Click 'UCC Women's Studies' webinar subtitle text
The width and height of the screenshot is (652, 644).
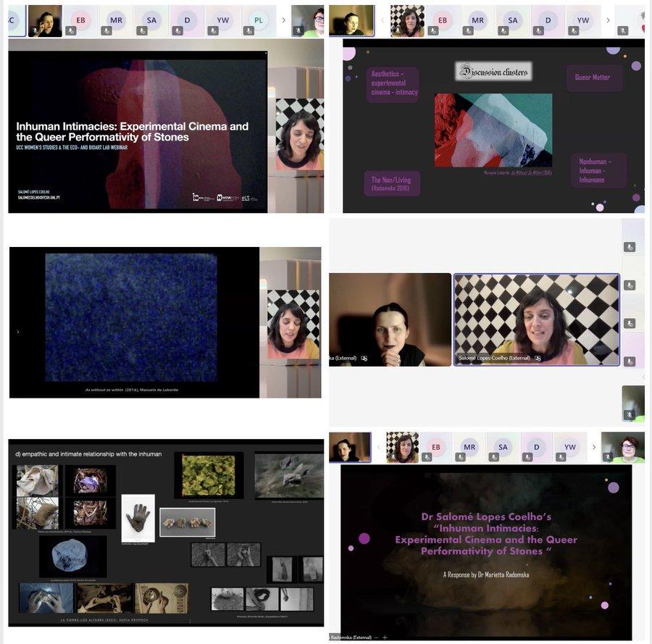[x=72, y=147]
